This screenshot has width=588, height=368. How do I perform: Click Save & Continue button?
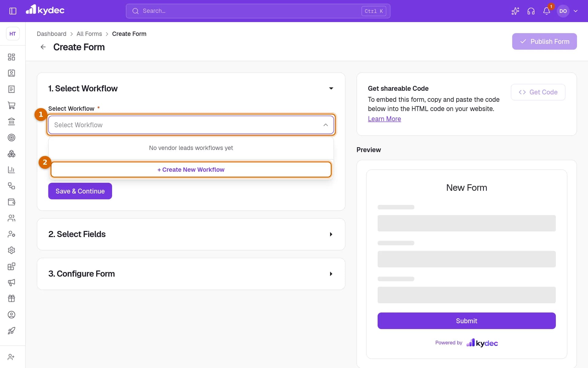coord(80,191)
